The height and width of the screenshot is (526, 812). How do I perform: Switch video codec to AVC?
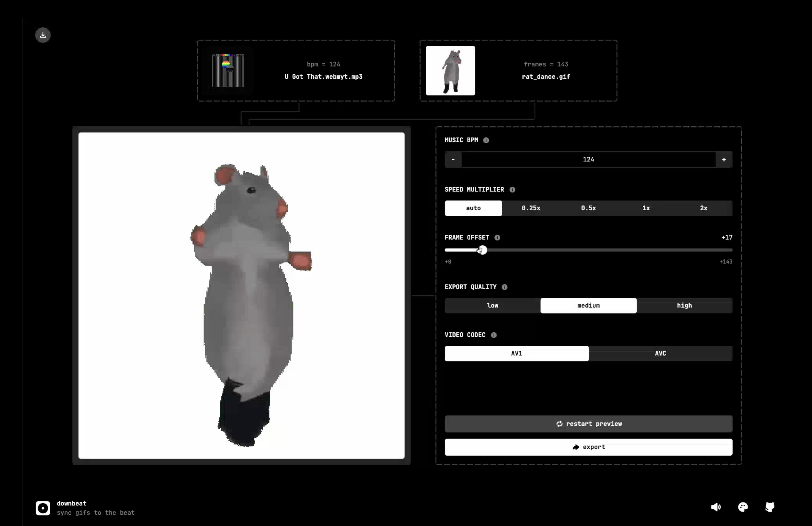[660, 354]
